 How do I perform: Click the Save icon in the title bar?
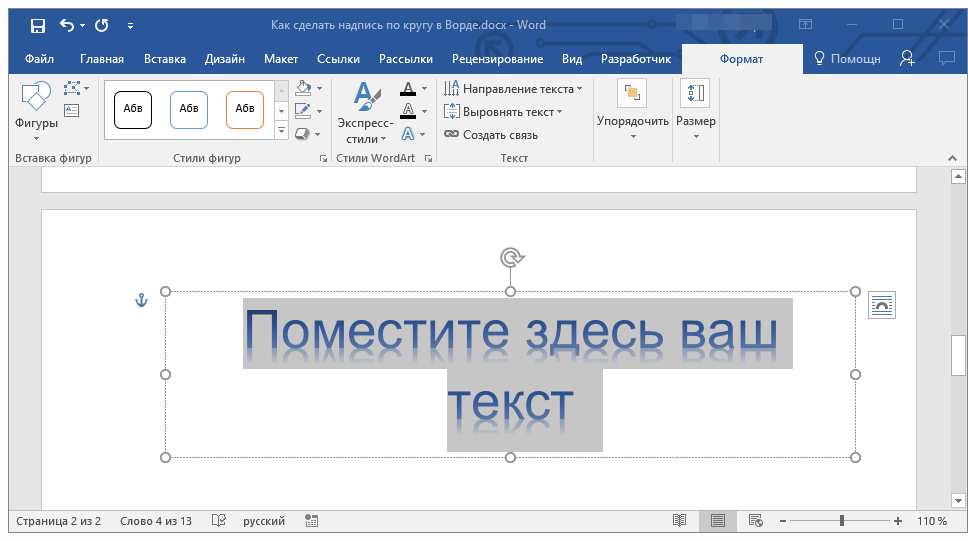(37, 25)
